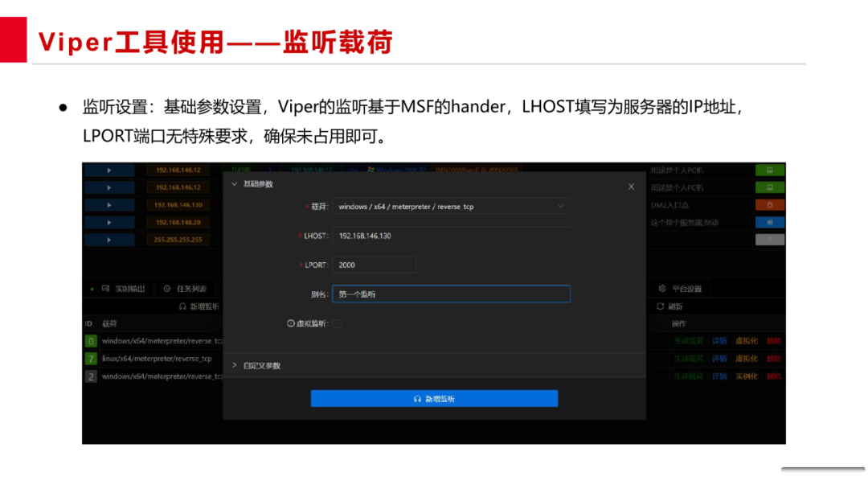Click the info icon beside 虚拟监听
Screen dimensions: 868x489
pos(291,323)
